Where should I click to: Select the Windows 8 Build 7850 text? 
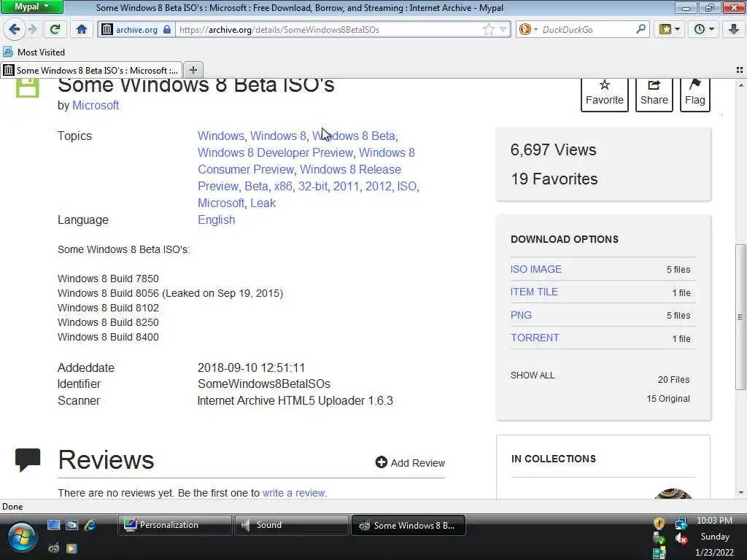(108, 279)
